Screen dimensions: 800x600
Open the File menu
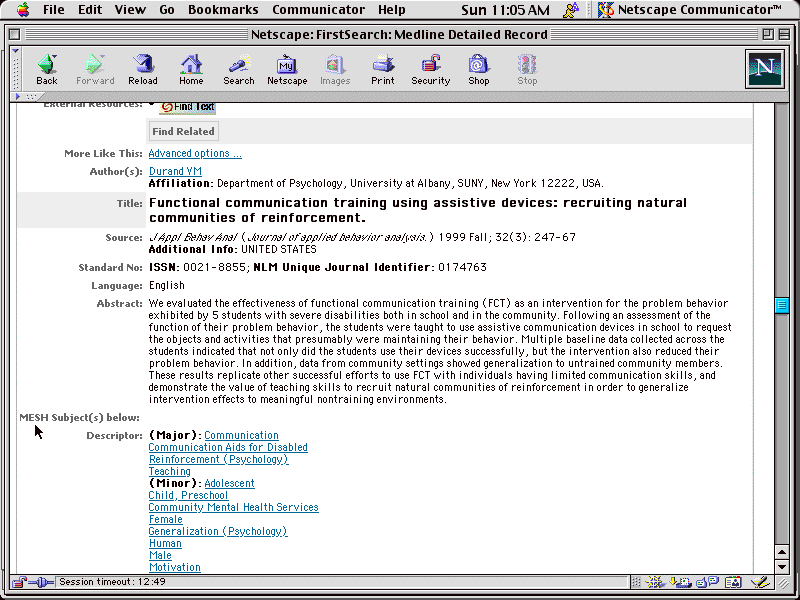coord(54,9)
